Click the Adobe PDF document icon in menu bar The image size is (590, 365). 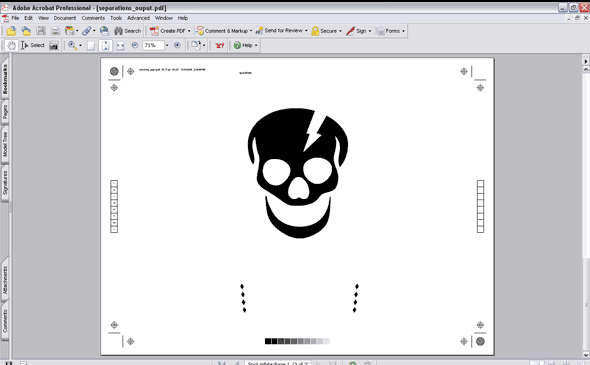tap(5, 18)
